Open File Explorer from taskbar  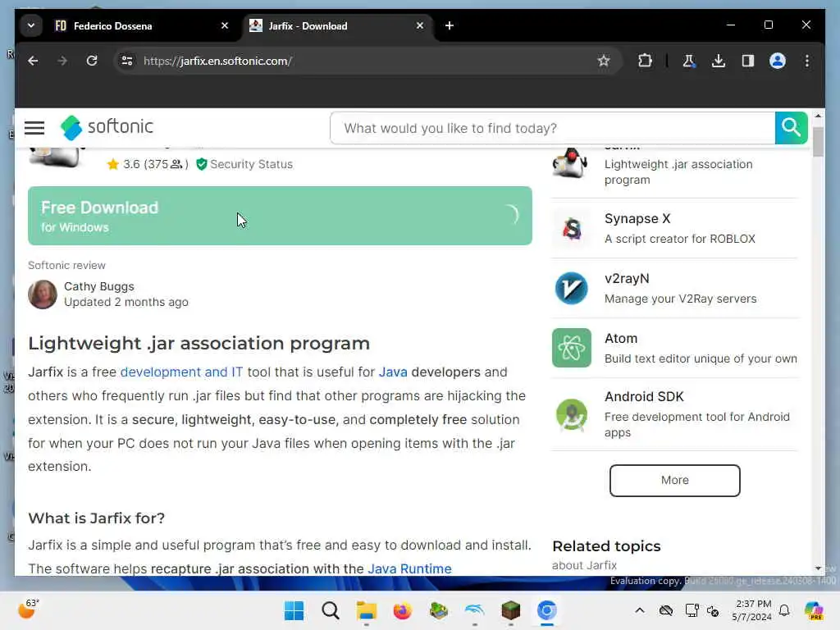point(367,610)
